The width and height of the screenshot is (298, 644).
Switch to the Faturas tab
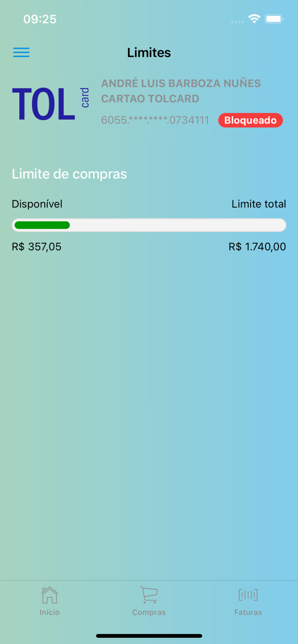click(248, 600)
